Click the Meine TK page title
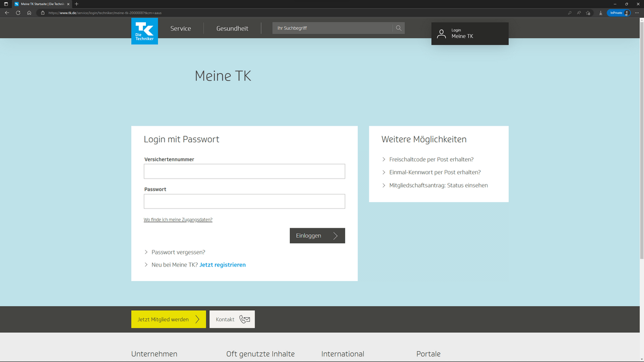This screenshot has height=362, width=644. click(x=223, y=76)
